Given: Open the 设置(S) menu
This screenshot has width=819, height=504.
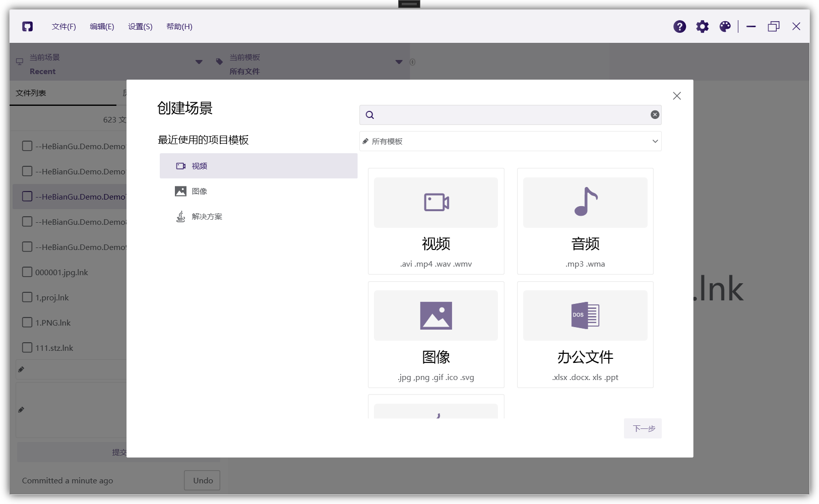Looking at the screenshot, I should point(140,27).
